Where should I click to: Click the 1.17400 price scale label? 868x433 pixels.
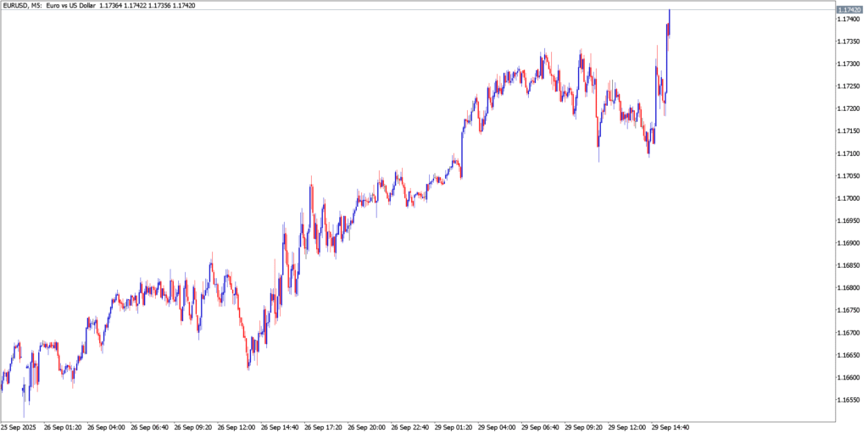pyautogui.click(x=850, y=19)
